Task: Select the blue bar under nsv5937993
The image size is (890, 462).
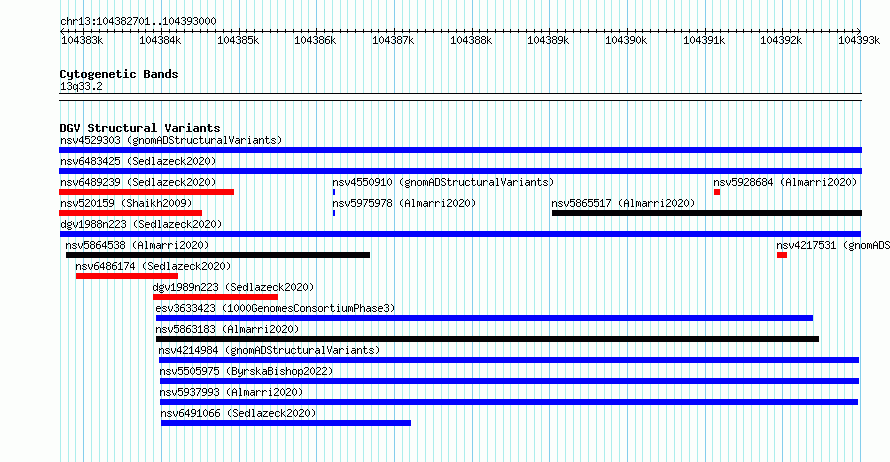Action: pyautogui.click(x=509, y=402)
